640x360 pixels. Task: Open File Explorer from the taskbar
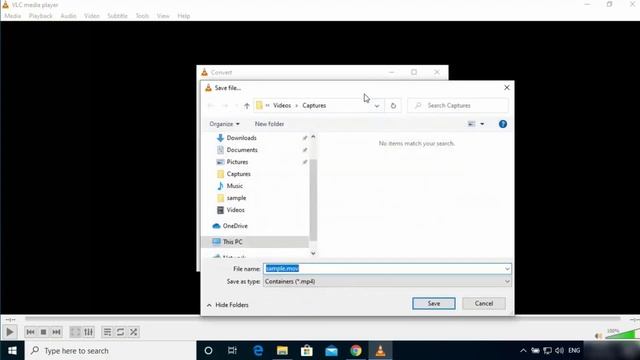point(282,351)
